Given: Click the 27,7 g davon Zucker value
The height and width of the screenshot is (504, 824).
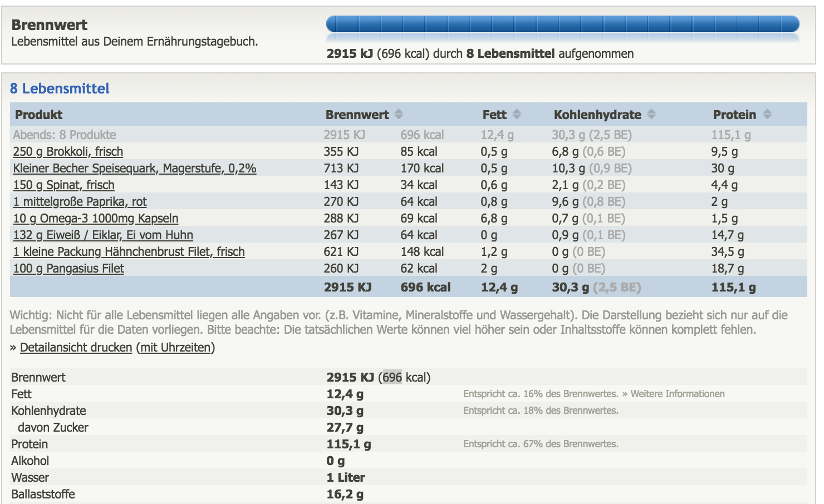Looking at the screenshot, I should tap(345, 427).
